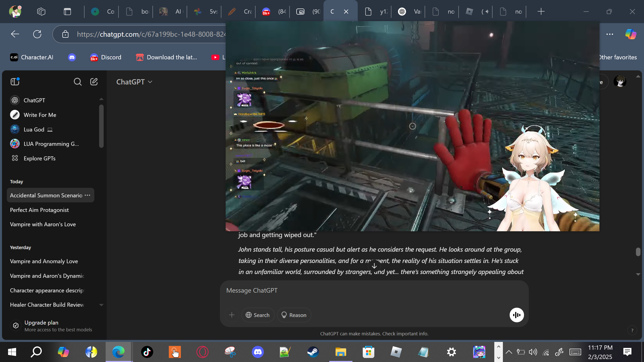
Task: Open the Vampire with Aaron's Love chat
Action: pyautogui.click(x=50, y=224)
